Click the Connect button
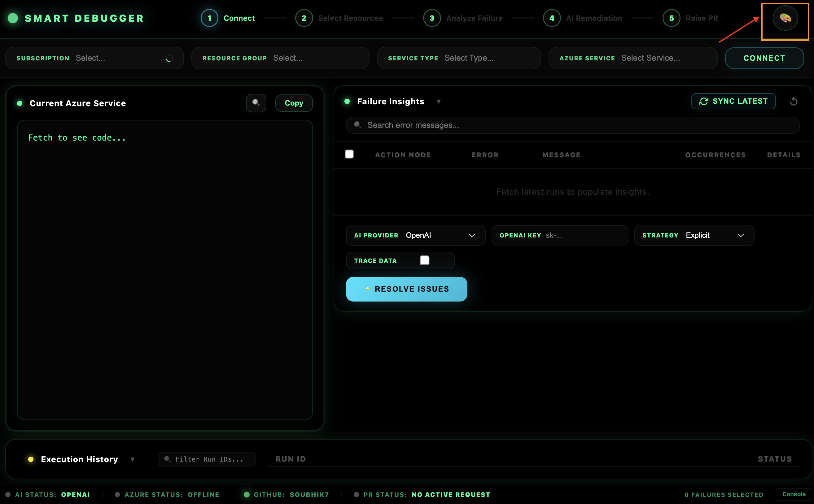This screenshot has width=814, height=504. 764,58
